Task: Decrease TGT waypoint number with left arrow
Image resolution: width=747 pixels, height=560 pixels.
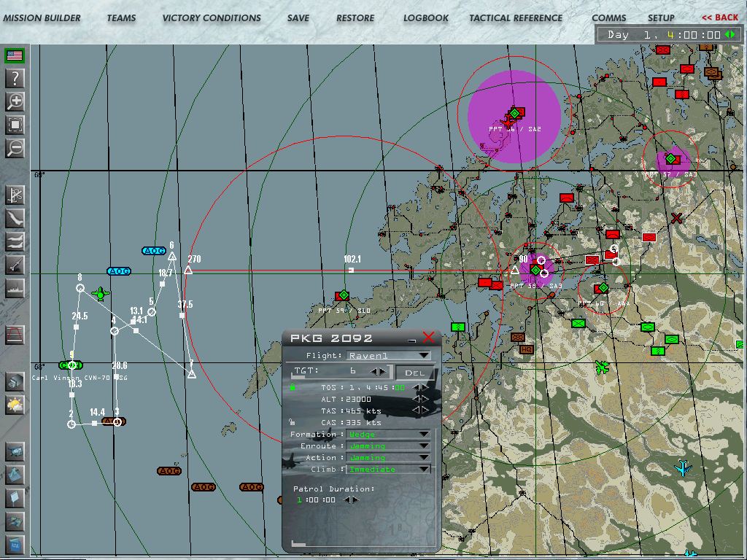Action: pos(373,371)
